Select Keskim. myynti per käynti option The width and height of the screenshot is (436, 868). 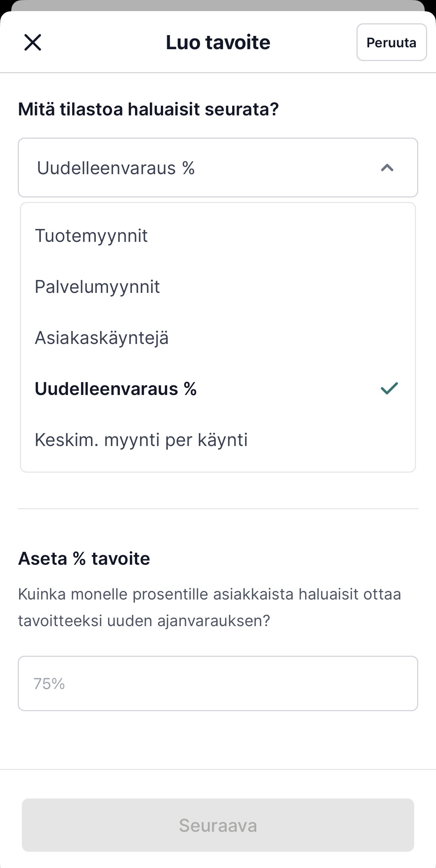141,440
